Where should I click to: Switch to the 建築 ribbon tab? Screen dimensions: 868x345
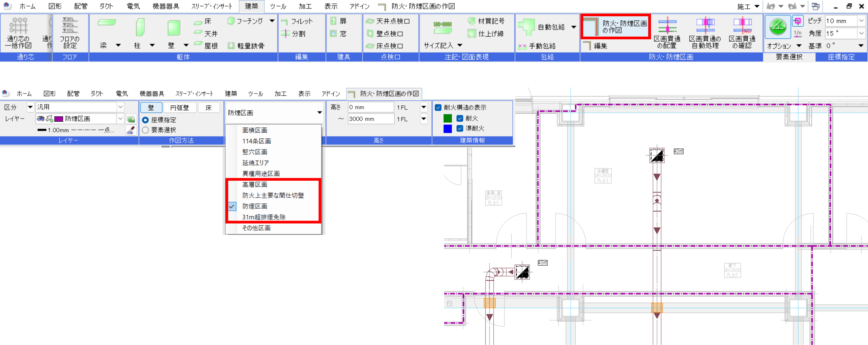251,6
